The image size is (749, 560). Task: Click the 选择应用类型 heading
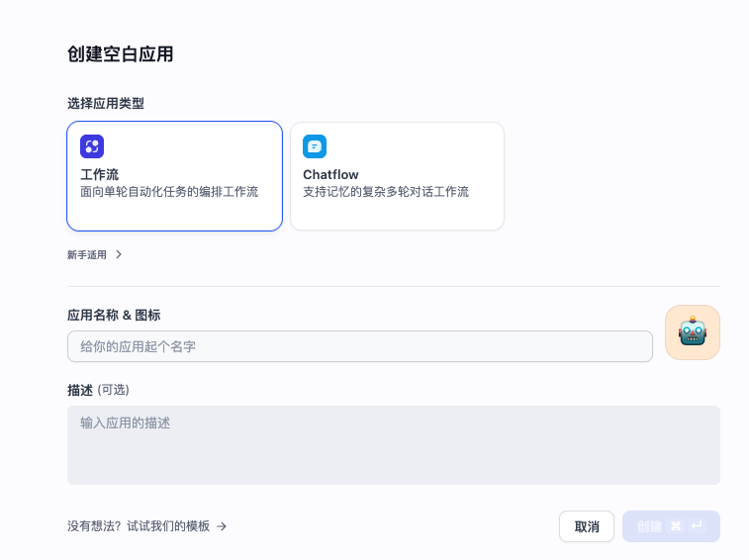[107, 103]
